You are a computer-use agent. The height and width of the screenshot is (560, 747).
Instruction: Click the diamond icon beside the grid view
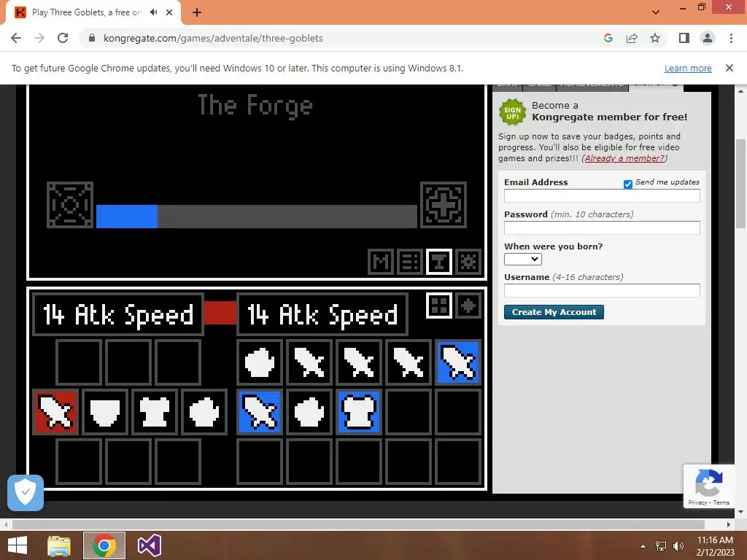click(468, 306)
